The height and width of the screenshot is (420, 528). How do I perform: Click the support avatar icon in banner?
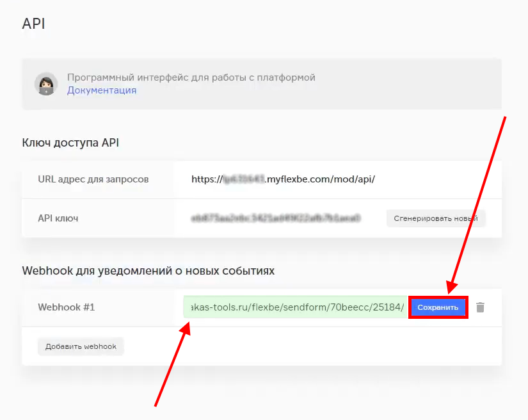46,84
